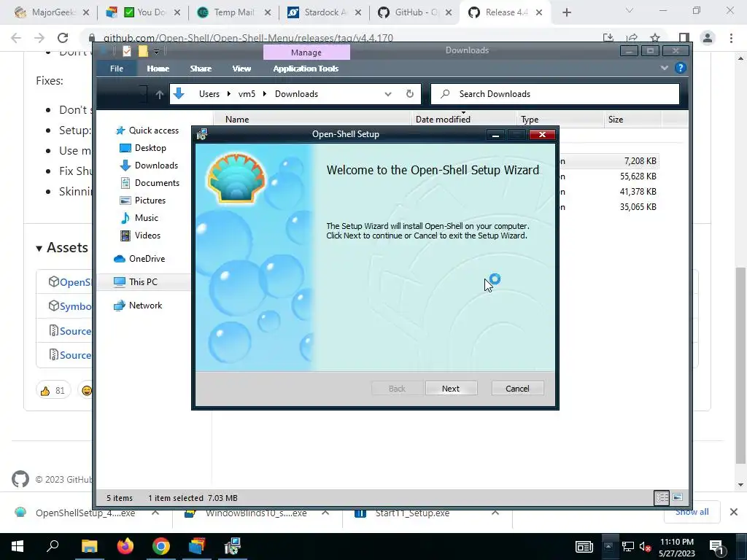Reload the Chrome page

click(x=63, y=38)
